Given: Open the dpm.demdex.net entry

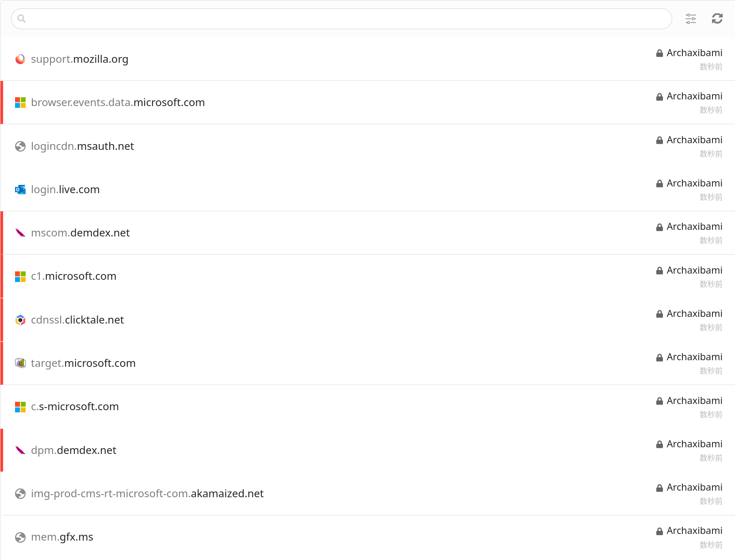Looking at the screenshot, I should [74, 450].
